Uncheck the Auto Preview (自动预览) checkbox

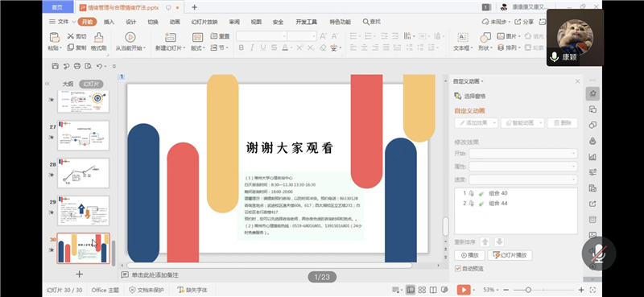458,269
